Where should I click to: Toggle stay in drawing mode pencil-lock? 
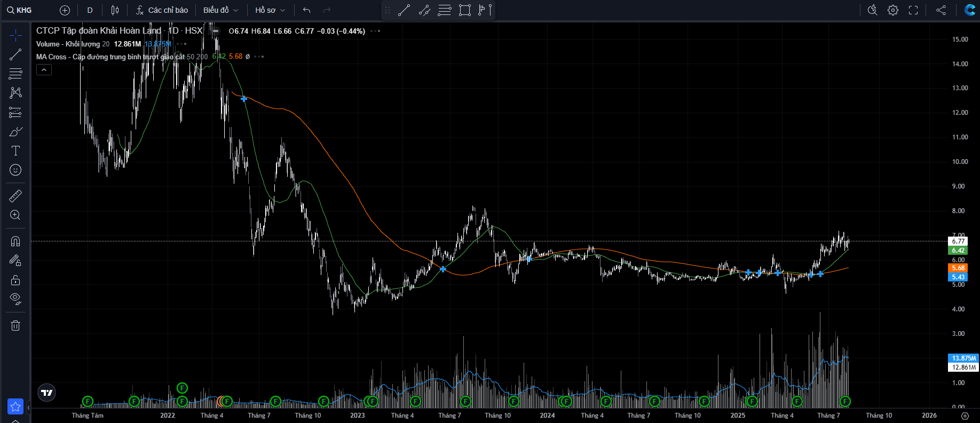coord(15,261)
